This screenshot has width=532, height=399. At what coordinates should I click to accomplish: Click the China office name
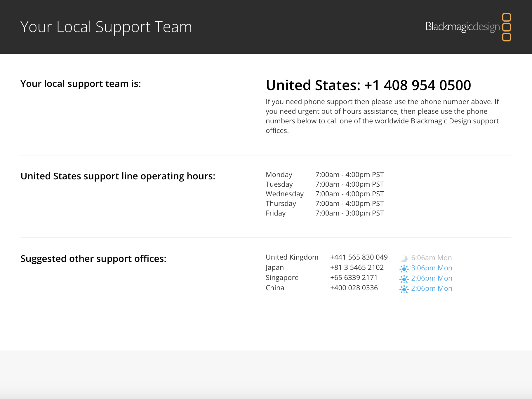click(x=275, y=288)
